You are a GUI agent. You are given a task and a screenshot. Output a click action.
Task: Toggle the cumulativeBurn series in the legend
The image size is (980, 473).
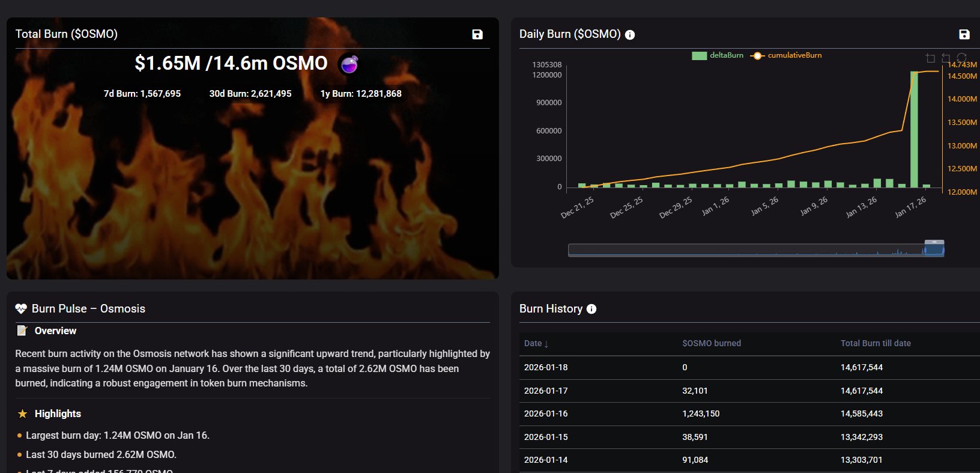(x=786, y=55)
